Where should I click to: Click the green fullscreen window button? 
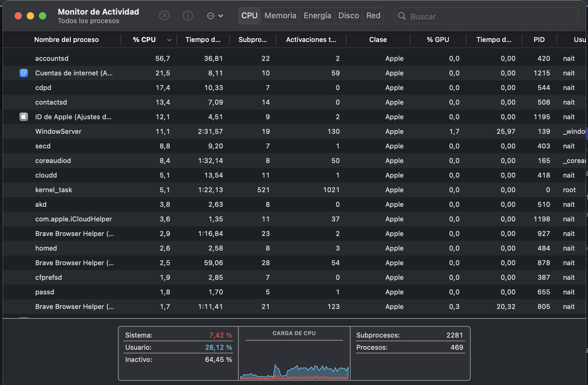pyautogui.click(x=43, y=16)
